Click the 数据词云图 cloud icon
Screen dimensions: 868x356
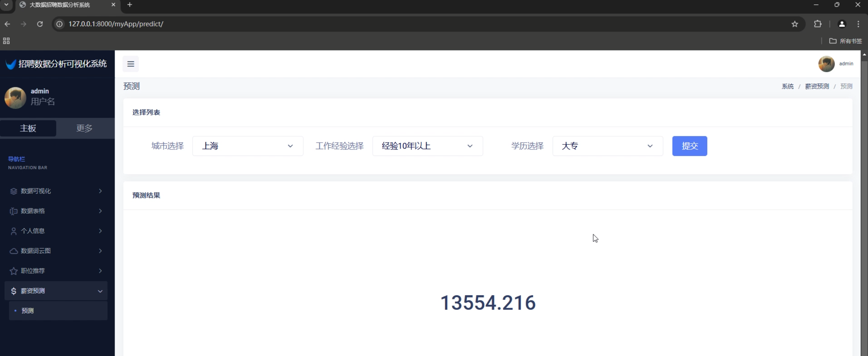(x=14, y=251)
